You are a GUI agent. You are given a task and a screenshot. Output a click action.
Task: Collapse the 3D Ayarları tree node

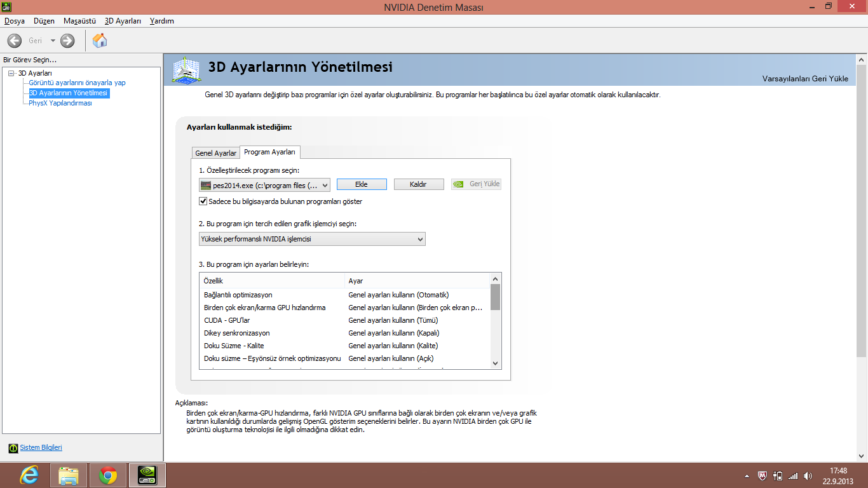coord(11,73)
